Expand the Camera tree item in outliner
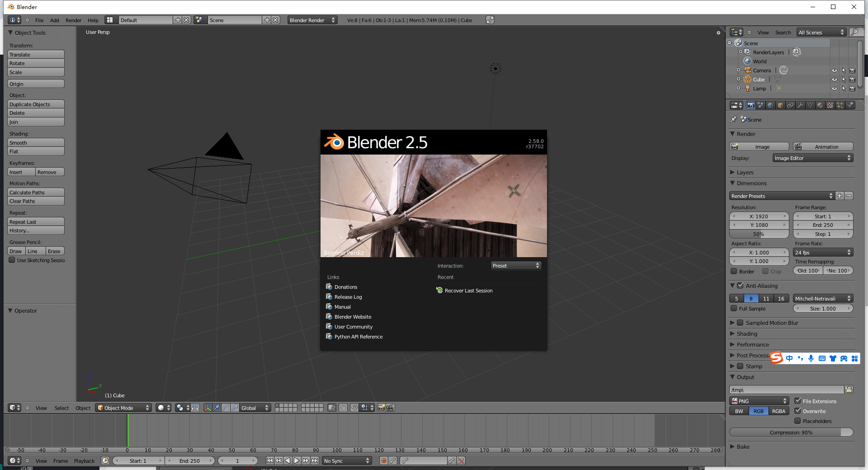This screenshot has width=868, height=470. coord(738,70)
